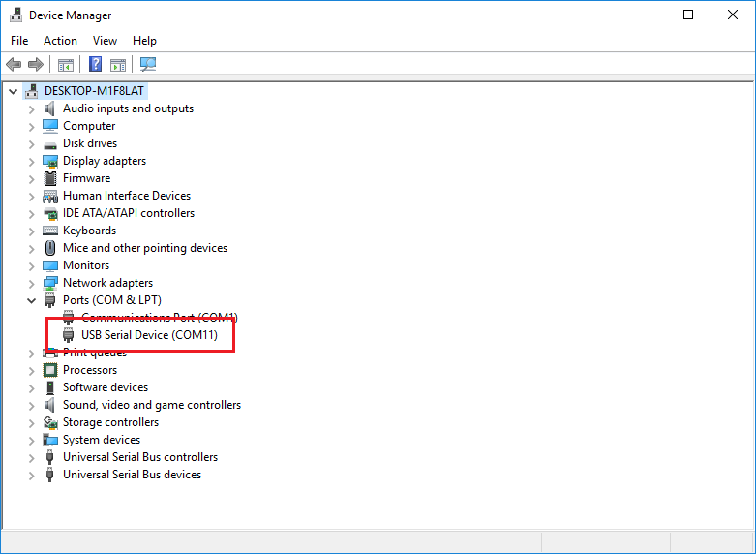This screenshot has height=554, width=756.
Task: Expand Universal Serial Bus controllers
Action: [31, 457]
